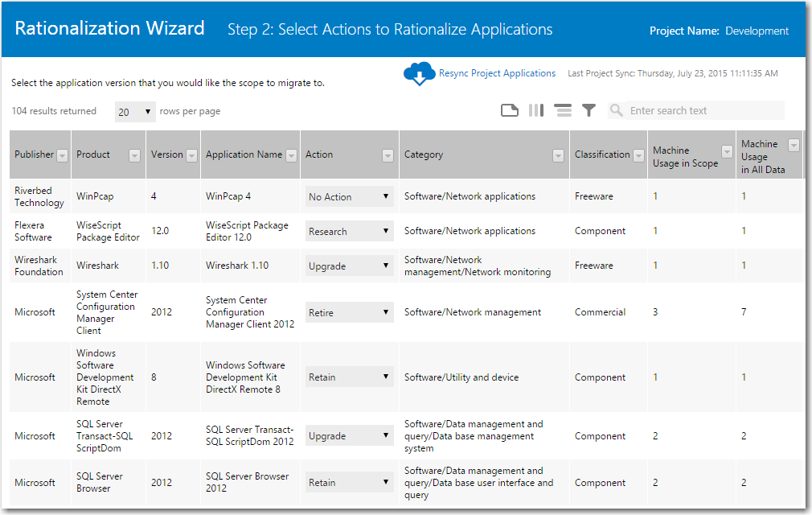Image resolution: width=812 pixels, height=515 pixels.
Task: Click System Center Configuration Manager Client 2012
Action: pos(250,312)
